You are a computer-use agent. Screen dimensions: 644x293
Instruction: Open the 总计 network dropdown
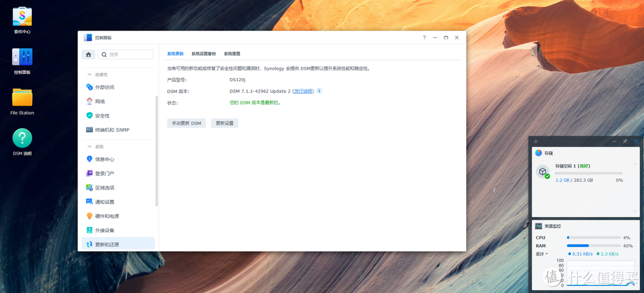click(541, 254)
